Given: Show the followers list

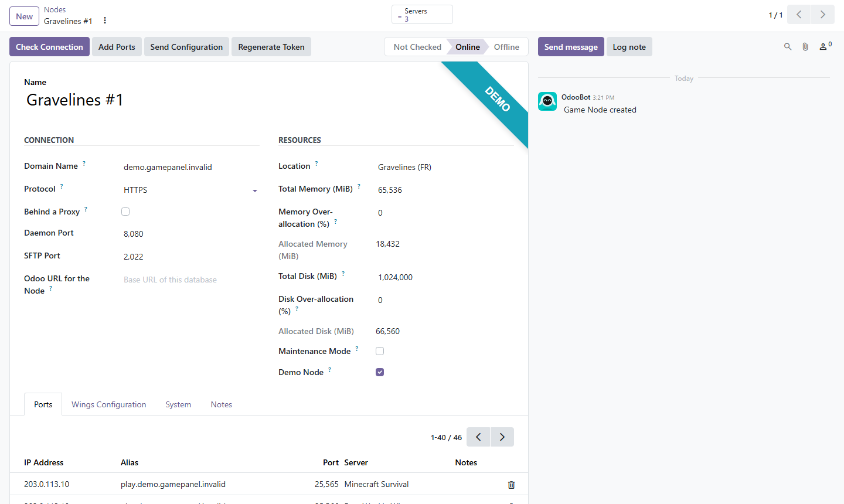Looking at the screenshot, I should [825, 46].
